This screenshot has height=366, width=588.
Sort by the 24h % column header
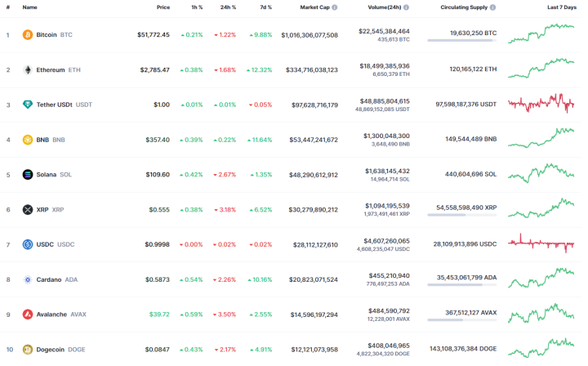tap(228, 7)
